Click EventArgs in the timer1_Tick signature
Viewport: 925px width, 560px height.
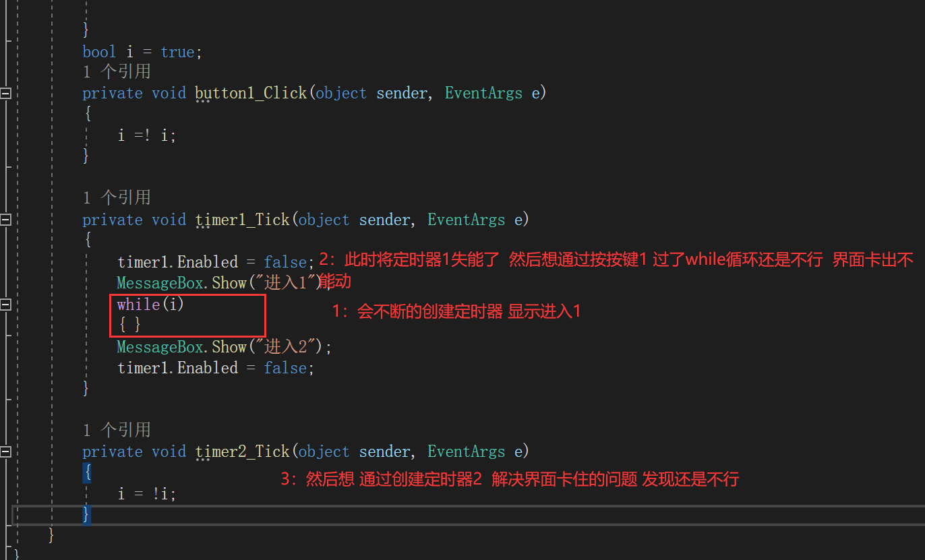tap(466, 220)
